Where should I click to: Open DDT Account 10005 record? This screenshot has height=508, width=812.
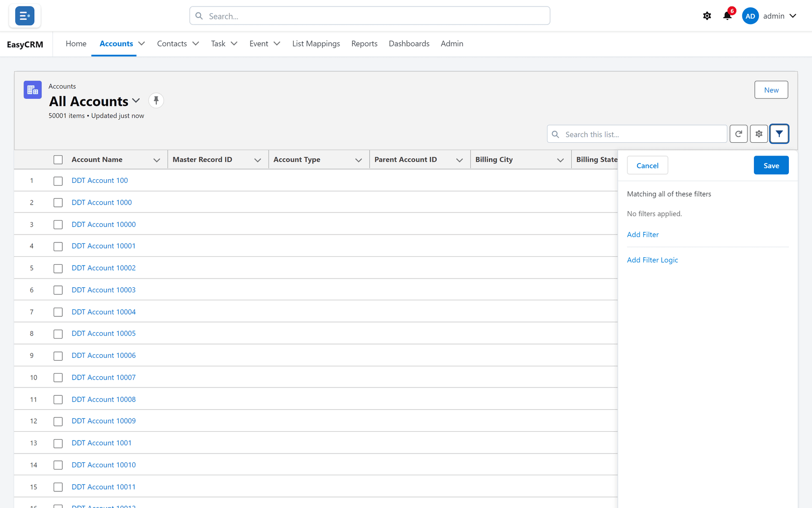tap(103, 333)
